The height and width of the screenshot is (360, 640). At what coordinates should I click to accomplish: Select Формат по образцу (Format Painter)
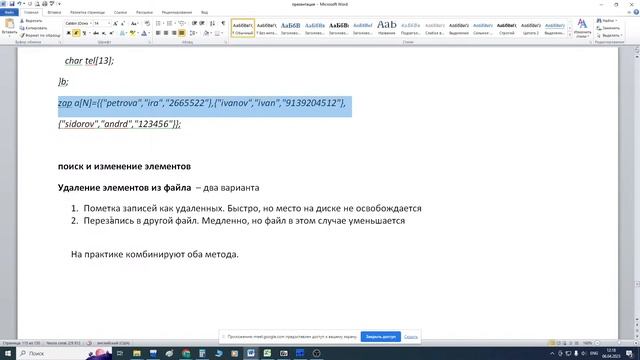(x=40, y=35)
